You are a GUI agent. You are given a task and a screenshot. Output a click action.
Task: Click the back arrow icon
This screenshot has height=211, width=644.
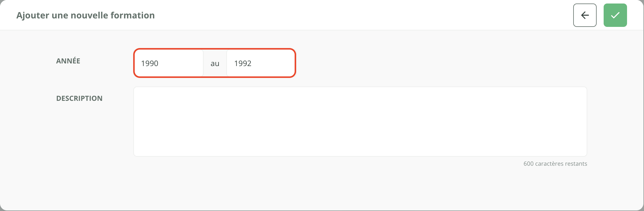[585, 15]
